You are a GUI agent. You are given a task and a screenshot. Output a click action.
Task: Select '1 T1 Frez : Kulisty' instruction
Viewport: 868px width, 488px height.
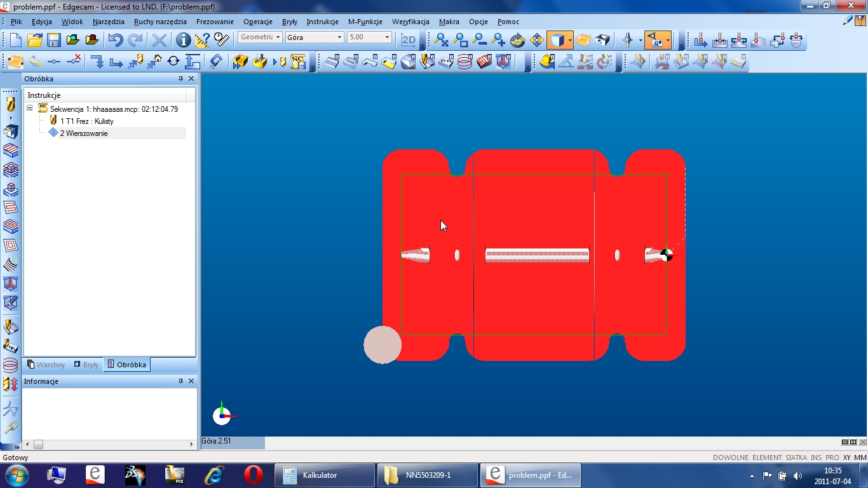(x=87, y=121)
